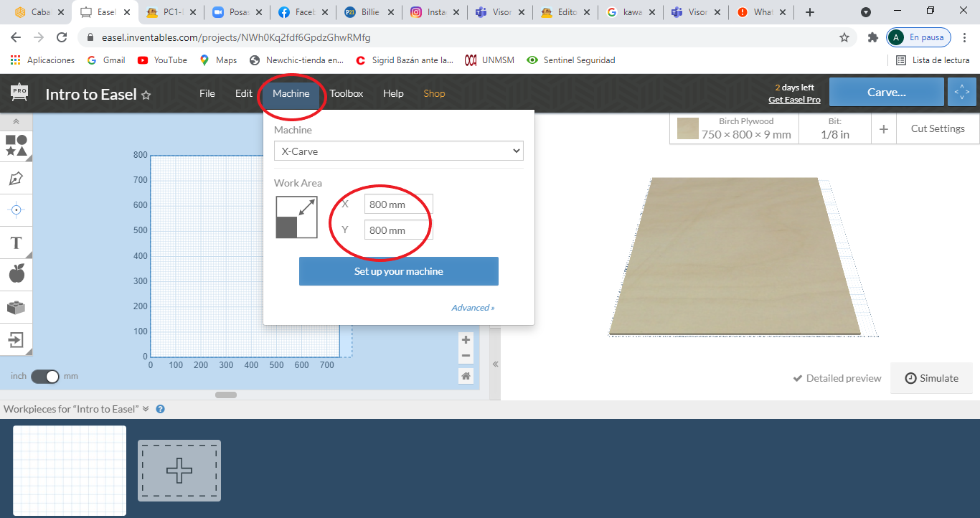Open the Gmail bookmark
Viewport: 980px width, 518px height.
106,60
